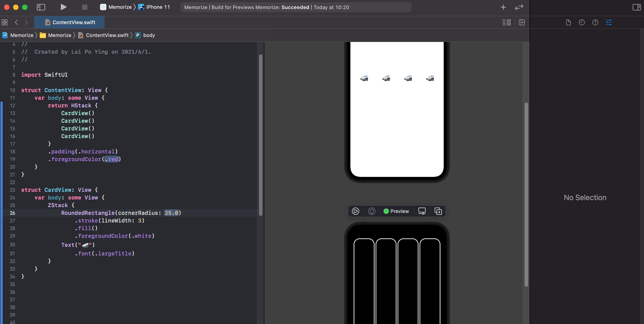Open the body jump bar menu

(149, 35)
